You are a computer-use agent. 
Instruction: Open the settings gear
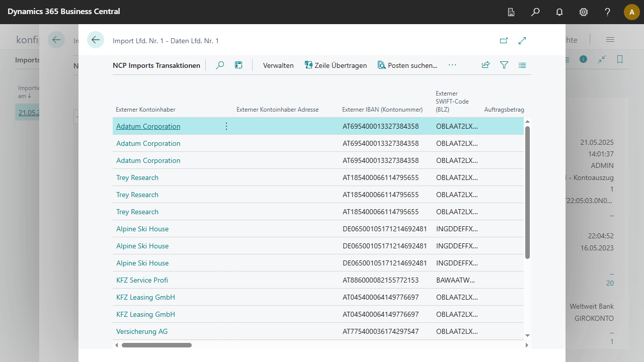click(x=584, y=12)
